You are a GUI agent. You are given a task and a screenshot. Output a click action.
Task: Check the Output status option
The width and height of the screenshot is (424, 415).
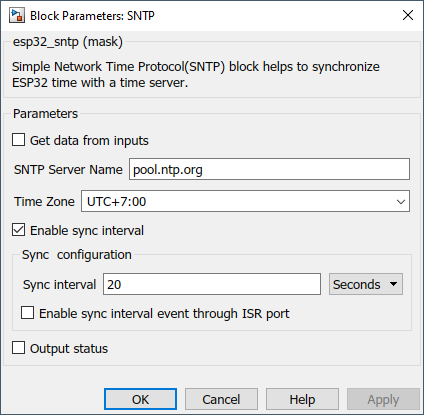pos(18,348)
